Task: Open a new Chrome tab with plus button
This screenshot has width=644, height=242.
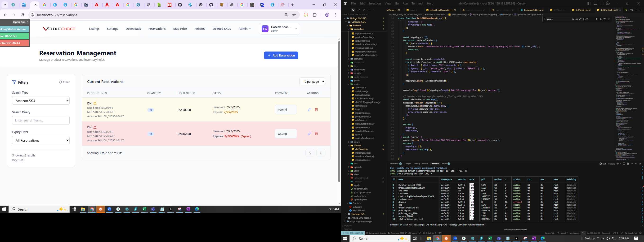Action: pyautogui.click(x=292, y=5)
